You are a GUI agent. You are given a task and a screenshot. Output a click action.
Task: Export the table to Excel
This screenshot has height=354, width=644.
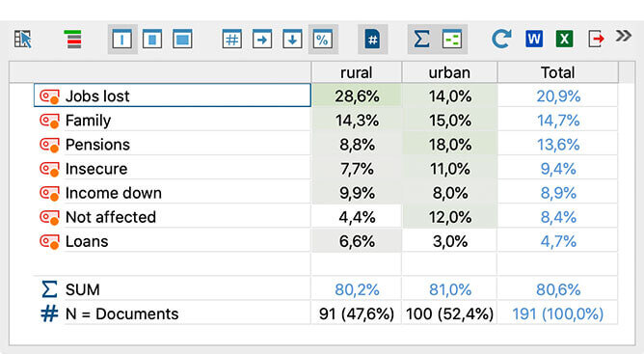(x=564, y=40)
